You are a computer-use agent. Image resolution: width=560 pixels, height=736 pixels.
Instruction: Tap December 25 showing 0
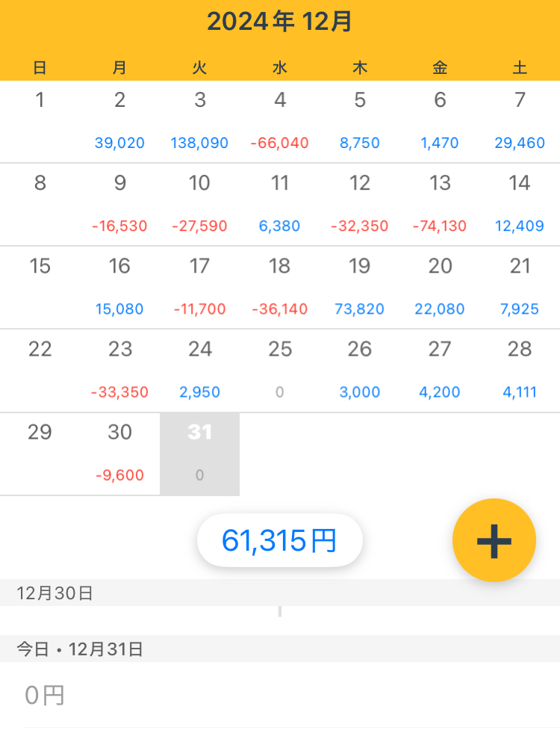(x=280, y=371)
